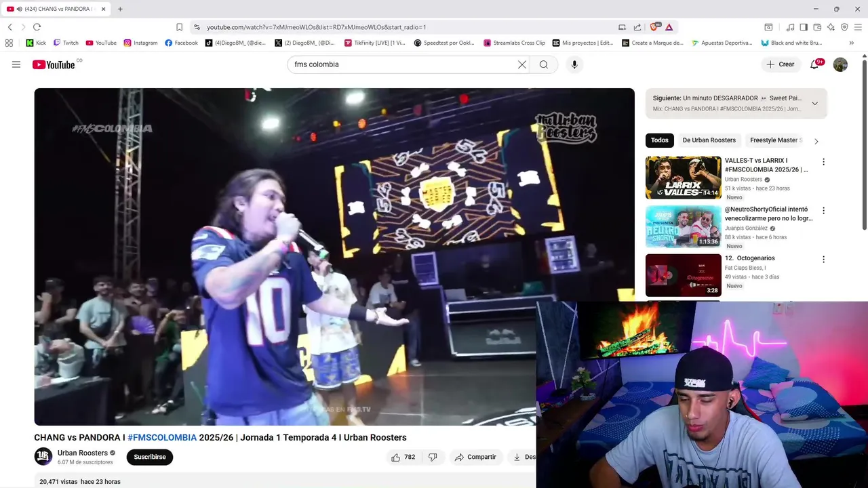Open the Brave Shields lion icon
The height and width of the screenshot is (488, 868).
654,27
